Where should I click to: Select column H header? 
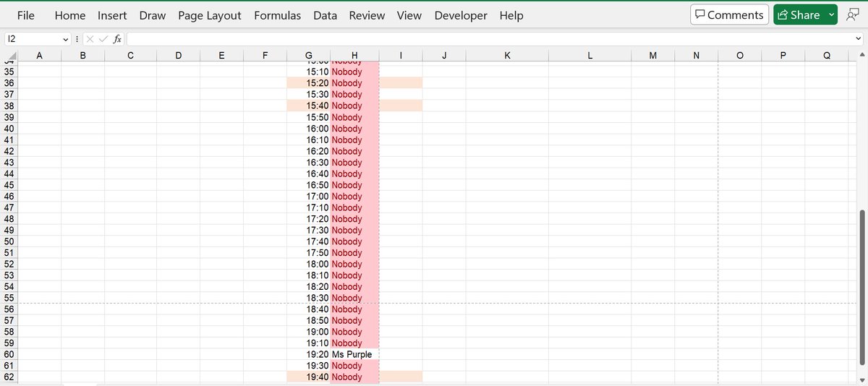[354, 56]
